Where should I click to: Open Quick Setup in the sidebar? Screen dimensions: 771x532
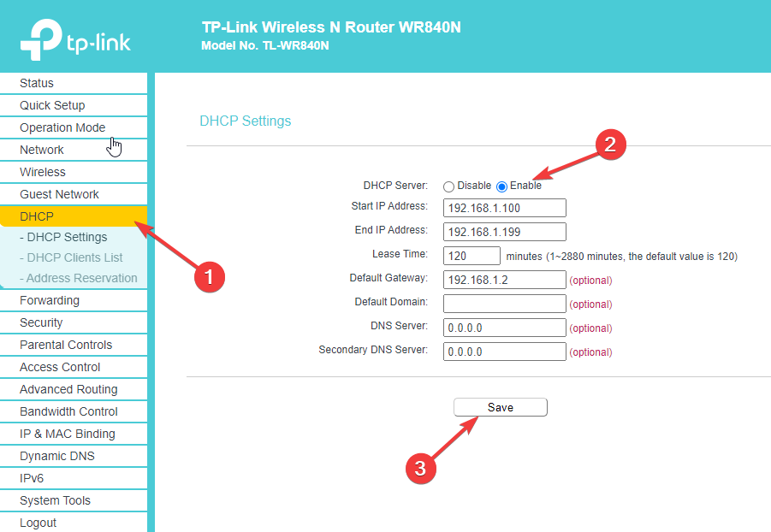tap(74, 105)
